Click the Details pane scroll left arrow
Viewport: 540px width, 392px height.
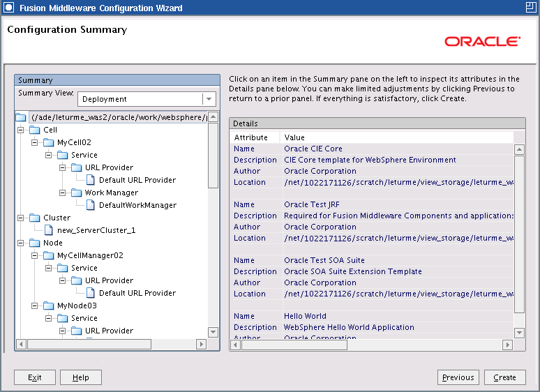point(236,345)
